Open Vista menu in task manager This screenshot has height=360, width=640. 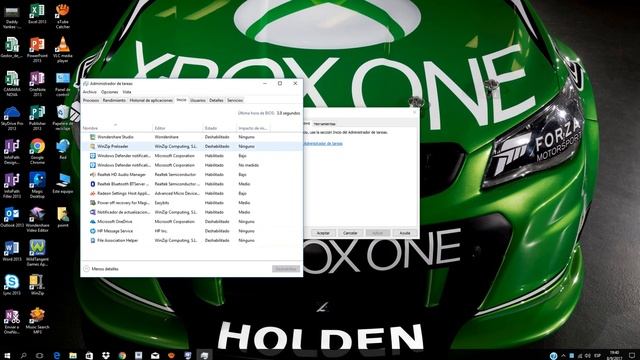tap(127, 92)
